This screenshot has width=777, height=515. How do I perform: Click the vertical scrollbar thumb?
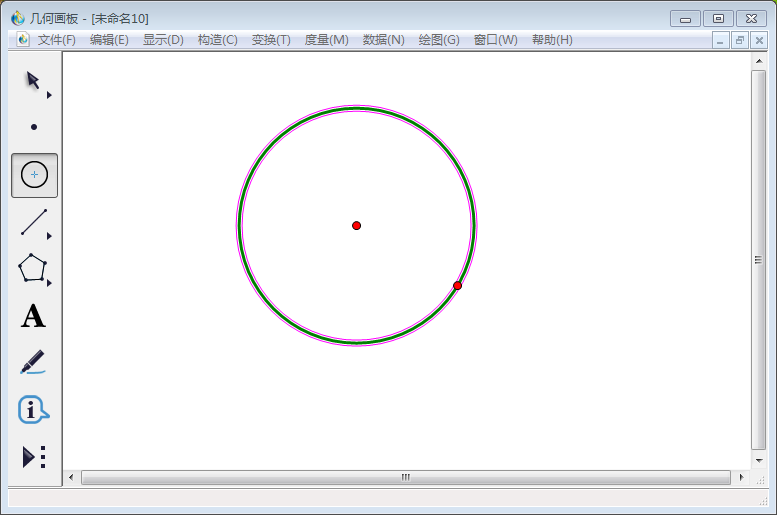(758, 260)
